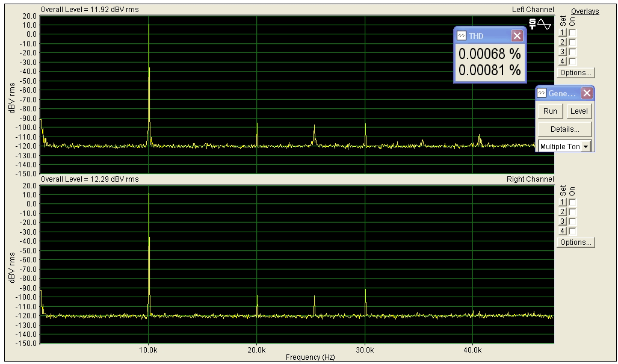
Task: Click the 30.0k frequency axis tick label
Action: click(x=365, y=350)
